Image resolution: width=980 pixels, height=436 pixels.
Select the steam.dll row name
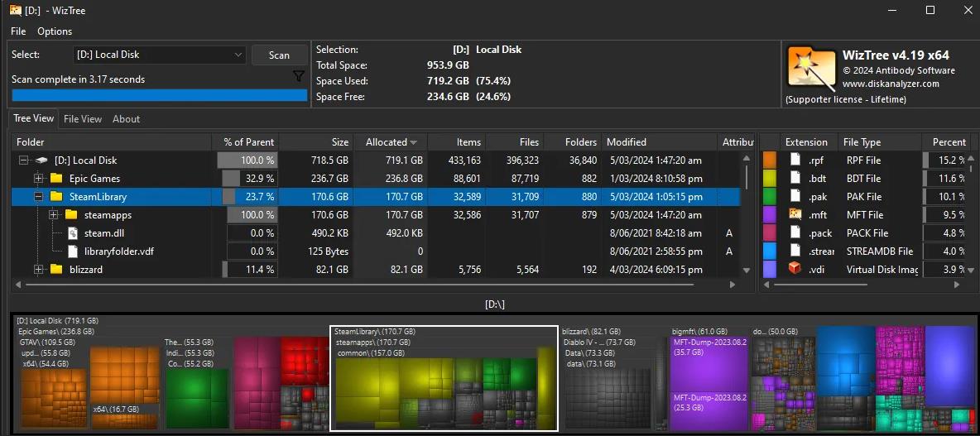click(103, 233)
